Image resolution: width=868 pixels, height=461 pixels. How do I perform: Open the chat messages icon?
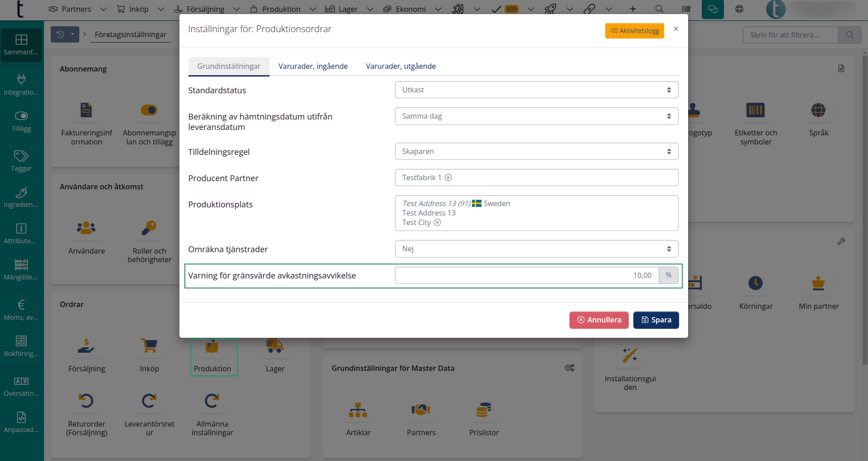[712, 9]
